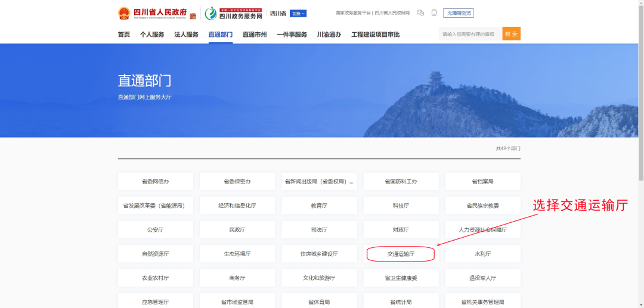The image size is (644, 308).
Task: Open the 工程建设项目审批 menu item
Action: click(x=375, y=35)
